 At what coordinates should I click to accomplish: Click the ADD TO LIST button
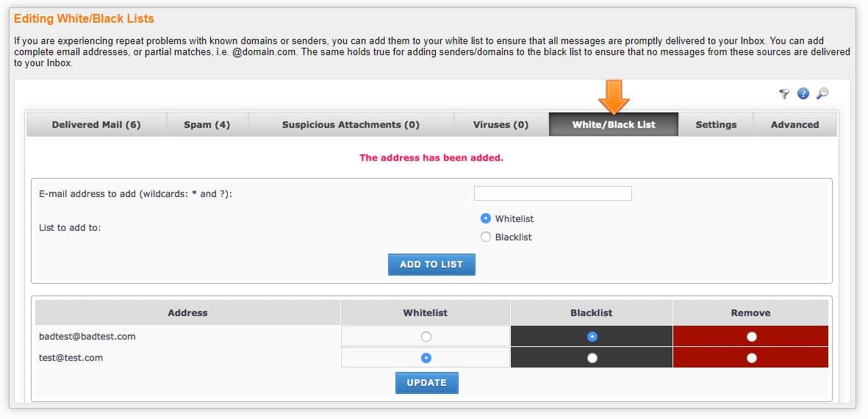431,265
